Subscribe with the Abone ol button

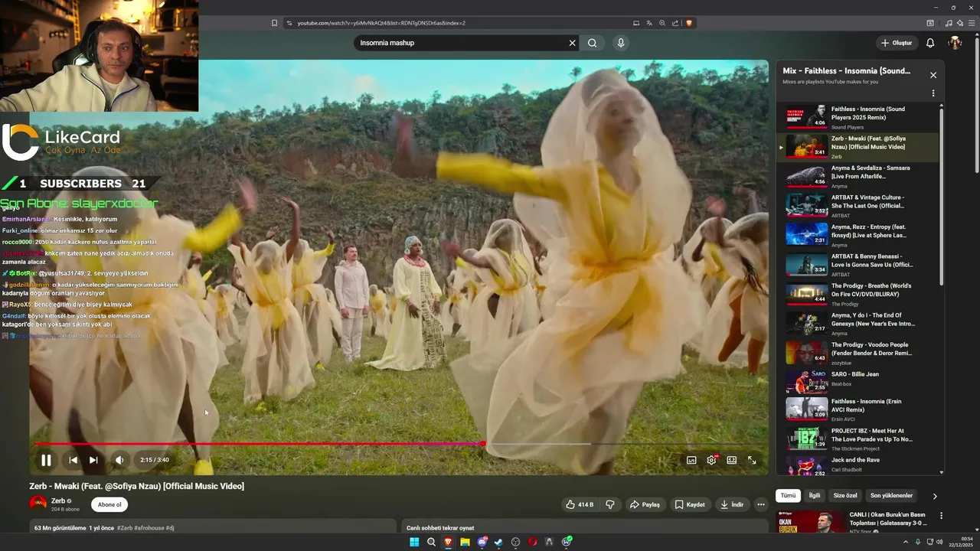click(109, 504)
